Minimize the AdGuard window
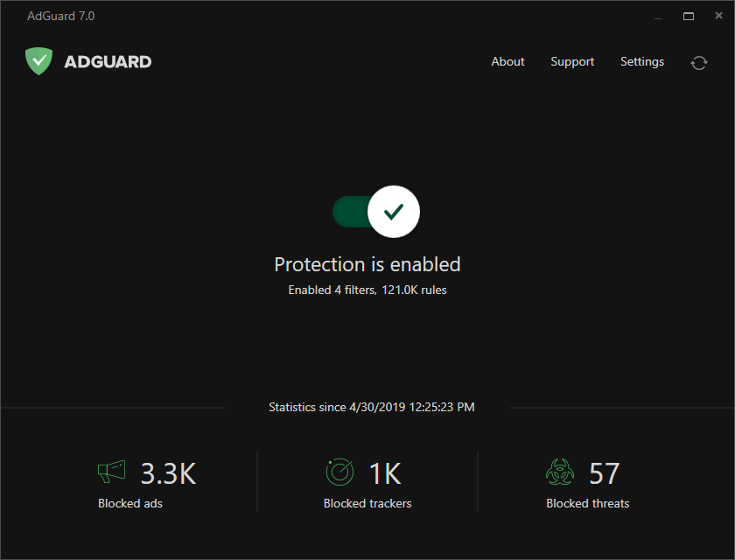Image resolution: width=735 pixels, height=560 pixels. tap(657, 17)
